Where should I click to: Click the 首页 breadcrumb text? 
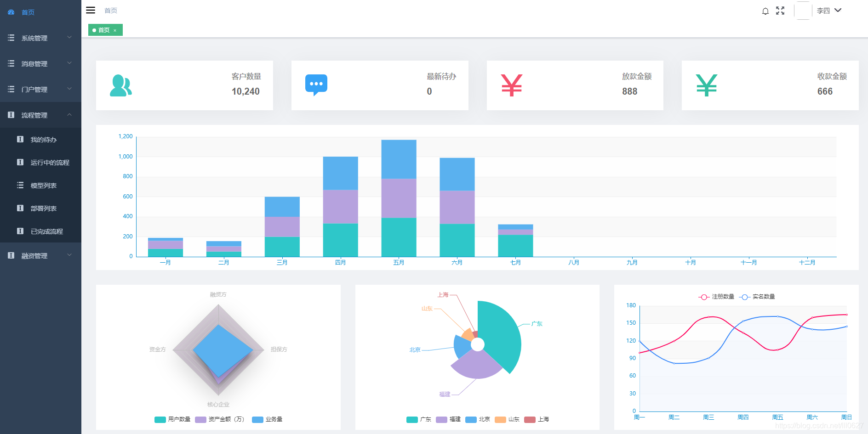point(111,11)
